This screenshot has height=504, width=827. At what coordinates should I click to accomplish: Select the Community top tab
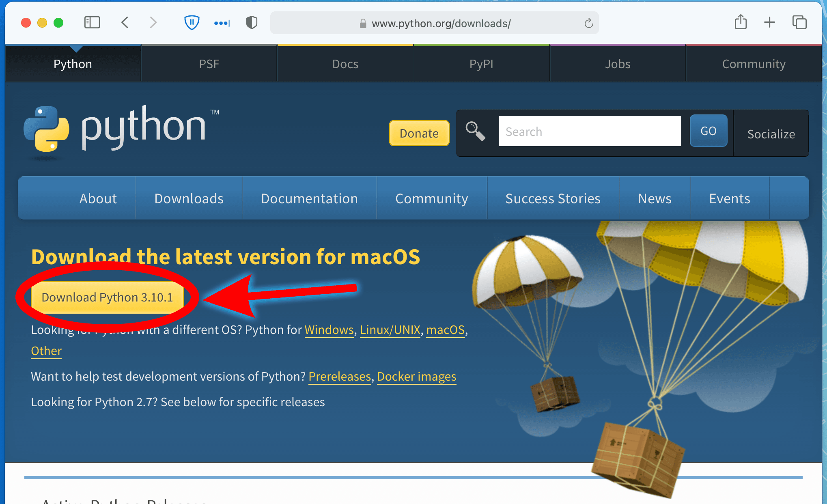click(754, 64)
